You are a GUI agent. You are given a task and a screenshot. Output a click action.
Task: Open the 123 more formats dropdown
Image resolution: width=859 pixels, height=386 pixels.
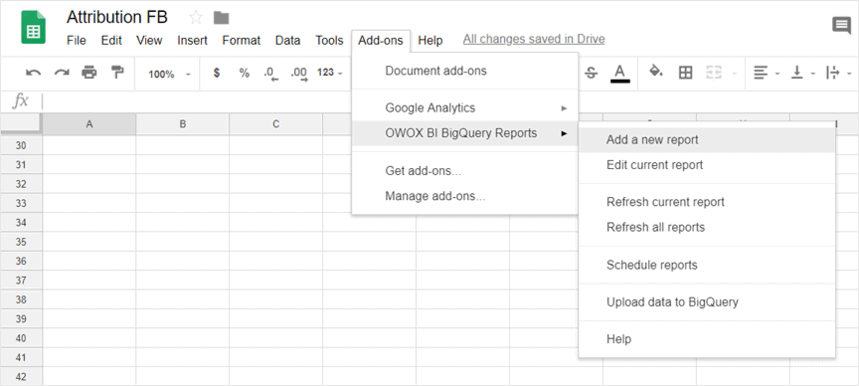click(330, 73)
